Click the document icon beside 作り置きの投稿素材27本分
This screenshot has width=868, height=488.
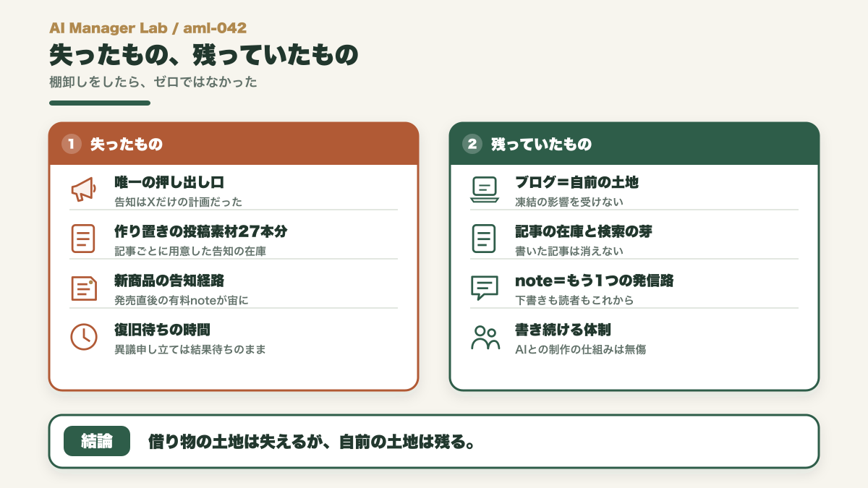pyautogui.click(x=83, y=239)
